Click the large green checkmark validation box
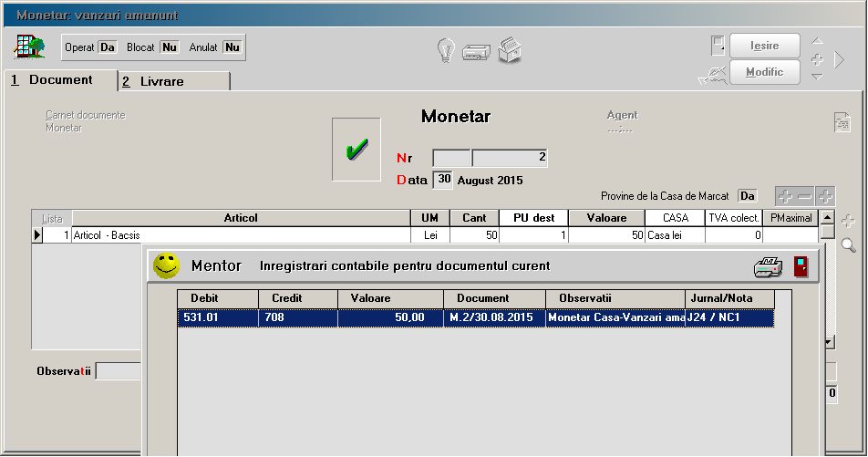Image resolution: width=868 pixels, height=457 pixels. [x=356, y=150]
